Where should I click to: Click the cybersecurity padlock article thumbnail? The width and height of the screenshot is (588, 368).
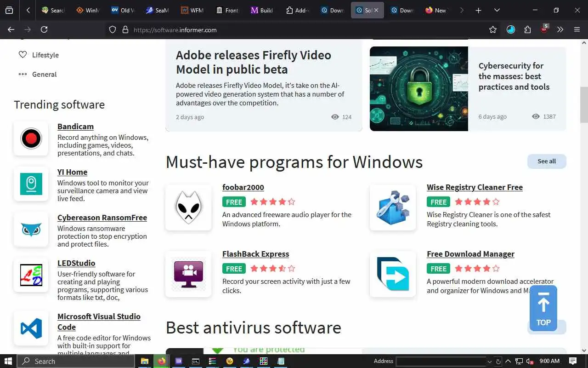pyautogui.click(x=419, y=89)
